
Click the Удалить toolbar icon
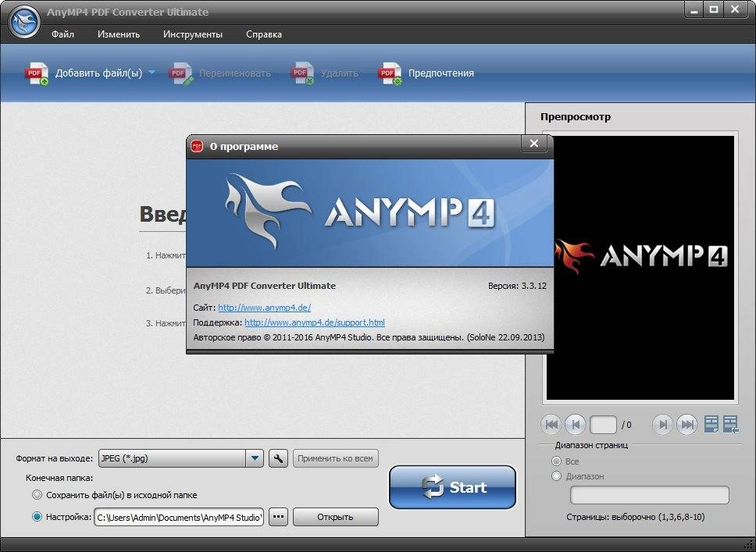(x=302, y=73)
